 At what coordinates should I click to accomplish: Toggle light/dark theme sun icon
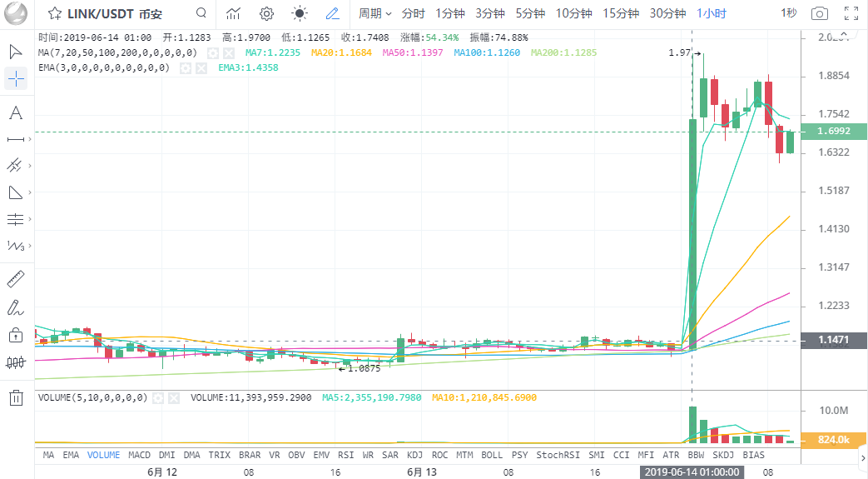click(x=300, y=13)
